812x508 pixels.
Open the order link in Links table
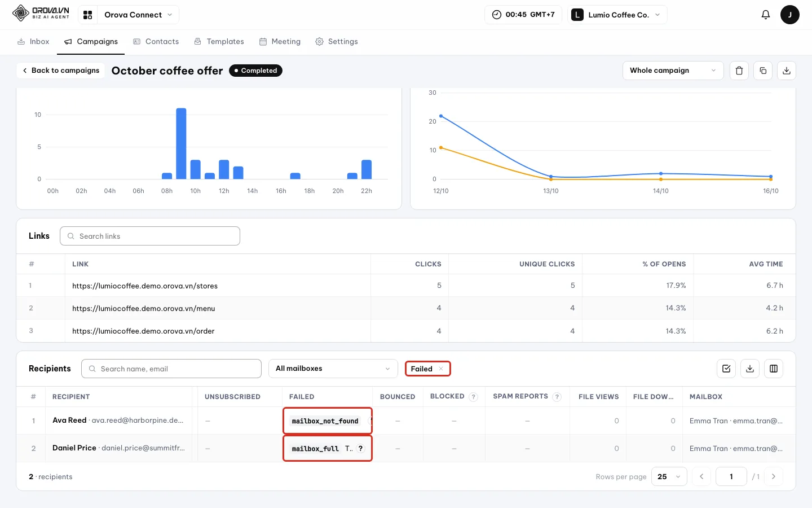(143, 331)
